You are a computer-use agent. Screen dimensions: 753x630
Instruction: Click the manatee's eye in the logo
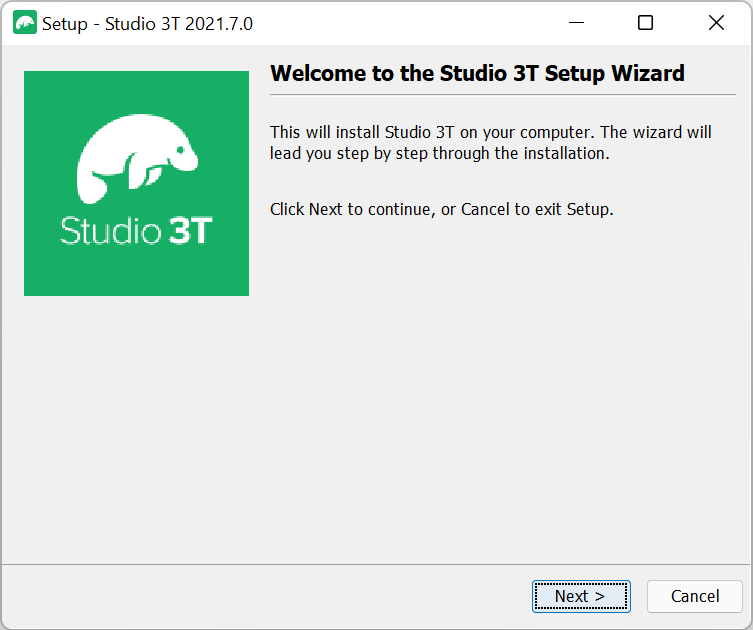coord(180,150)
